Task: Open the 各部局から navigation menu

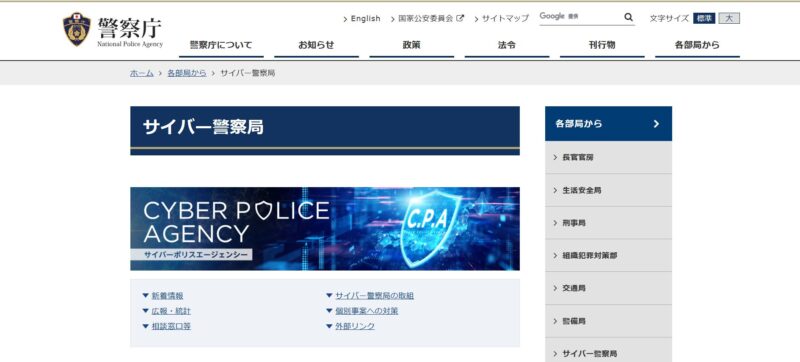Action: point(697,45)
